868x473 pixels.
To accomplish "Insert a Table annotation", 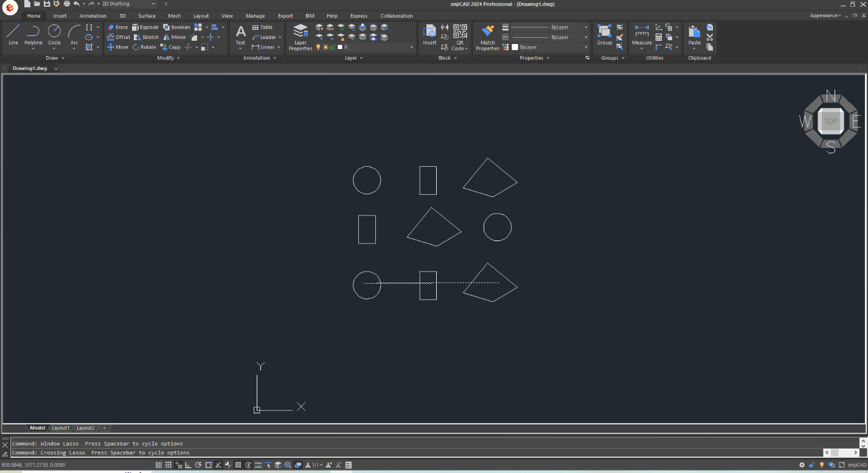I will click(262, 27).
